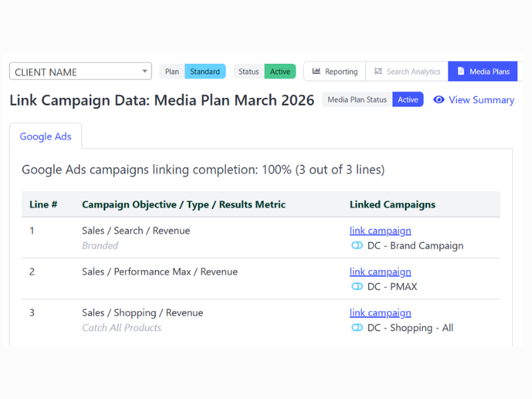The width and height of the screenshot is (532, 399).
Task: Click the toggle icon beside DC - Brand Campaign
Action: [357, 245]
